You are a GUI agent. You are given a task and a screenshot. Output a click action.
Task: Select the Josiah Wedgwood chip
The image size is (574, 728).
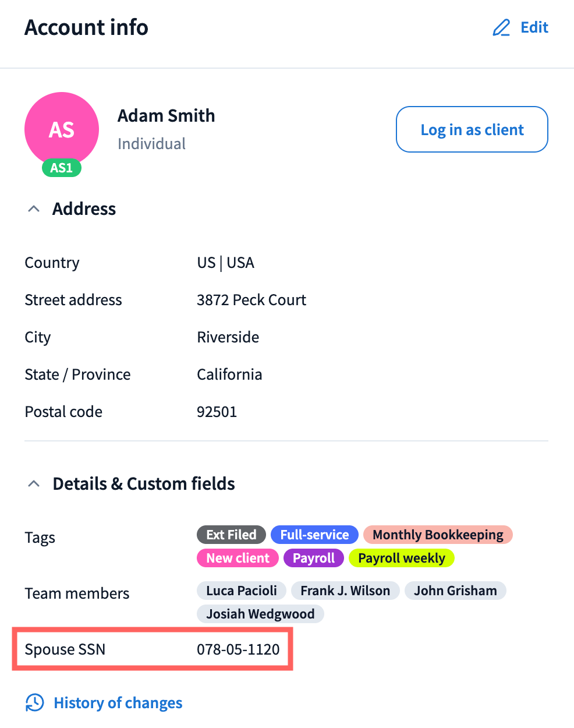(260, 614)
